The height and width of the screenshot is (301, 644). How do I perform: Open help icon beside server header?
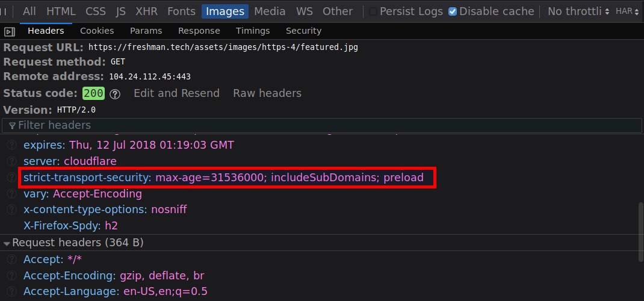11,162
